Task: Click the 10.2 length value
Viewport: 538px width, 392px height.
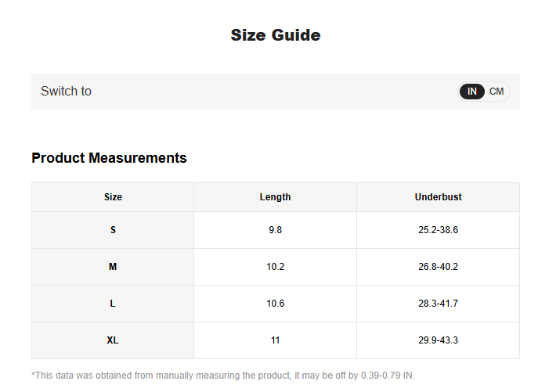Action: pyautogui.click(x=275, y=267)
